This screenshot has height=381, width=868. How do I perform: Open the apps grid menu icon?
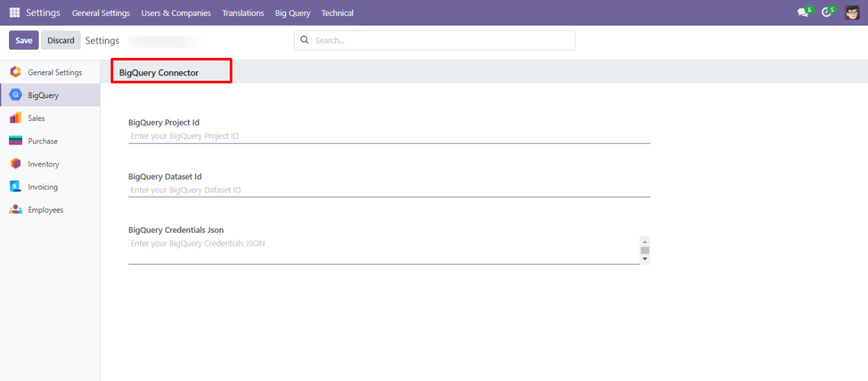(x=14, y=12)
